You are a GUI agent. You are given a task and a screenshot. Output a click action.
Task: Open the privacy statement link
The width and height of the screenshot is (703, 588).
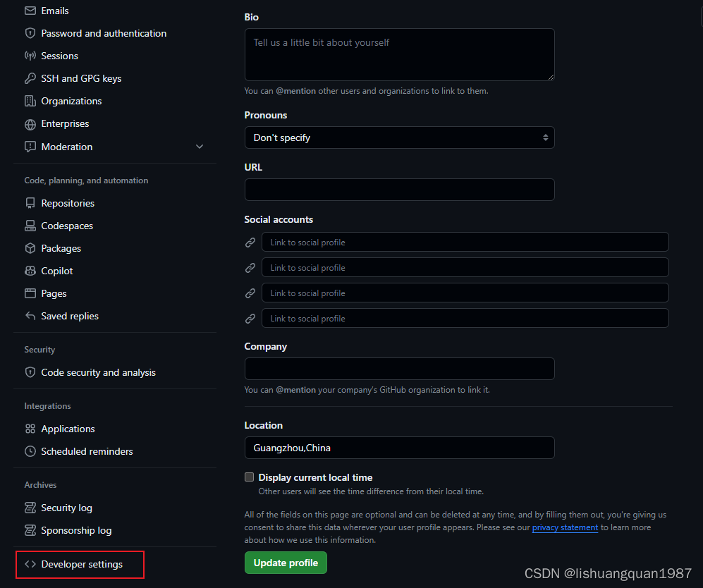click(x=565, y=527)
